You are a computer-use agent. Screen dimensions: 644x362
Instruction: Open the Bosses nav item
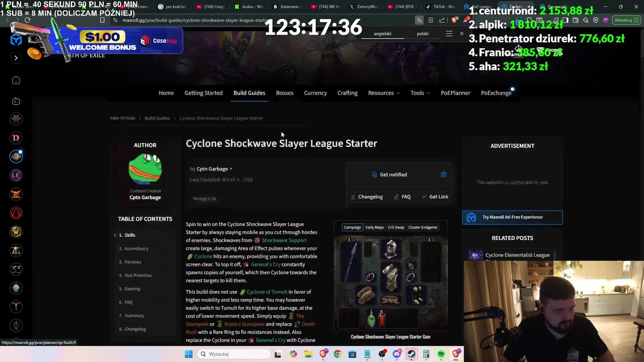coord(284,93)
